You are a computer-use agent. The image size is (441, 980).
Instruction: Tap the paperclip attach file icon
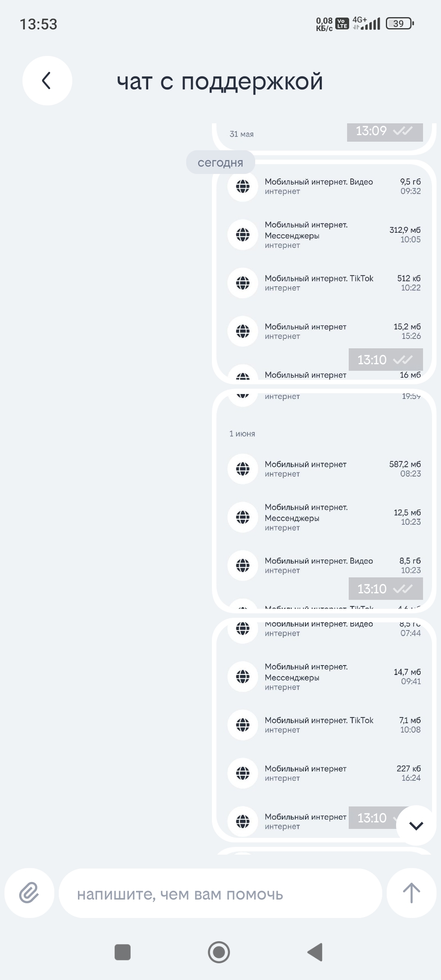(x=29, y=893)
